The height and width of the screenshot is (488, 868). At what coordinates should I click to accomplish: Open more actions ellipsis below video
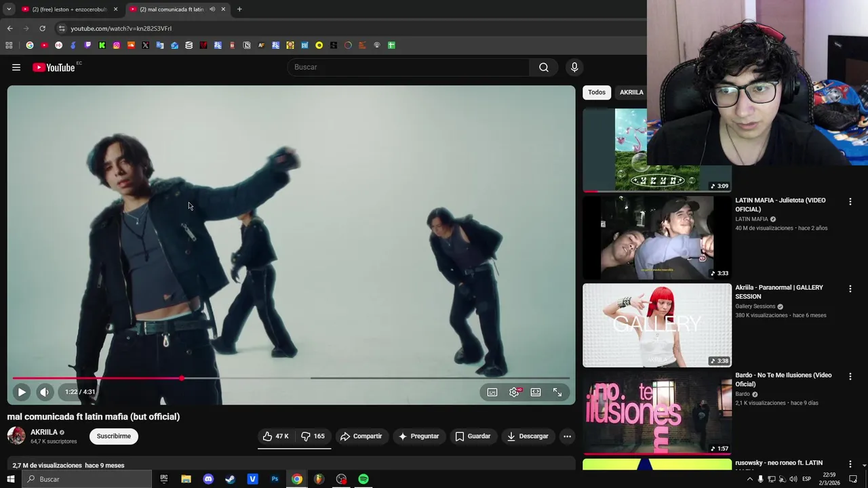[x=567, y=436]
